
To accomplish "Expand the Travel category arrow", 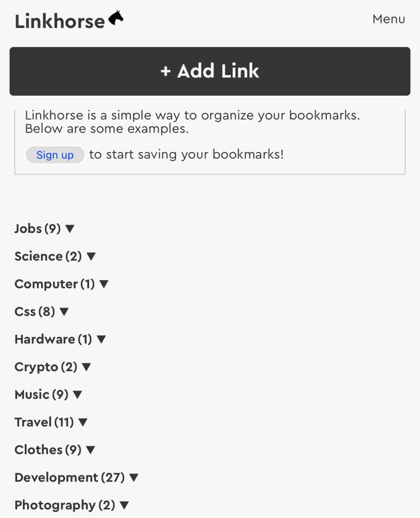I will pos(83,422).
